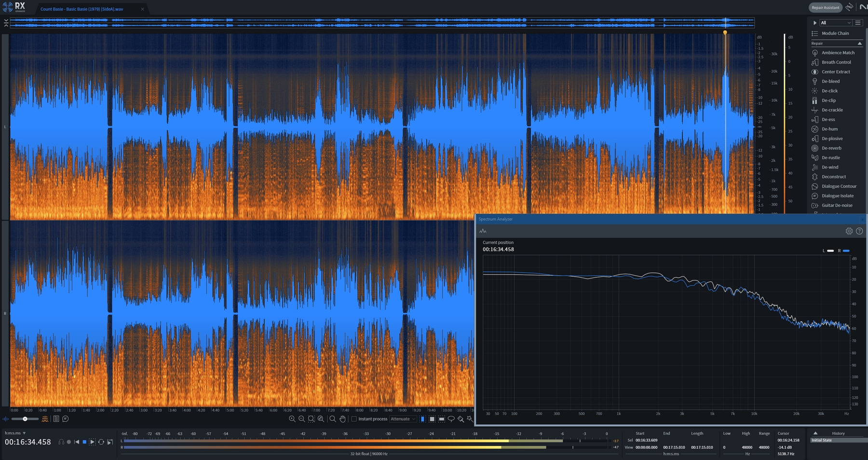Open the markers and regions list icon
Image resolution: width=868 pixels, height=460 pixels.
[56, 419]
